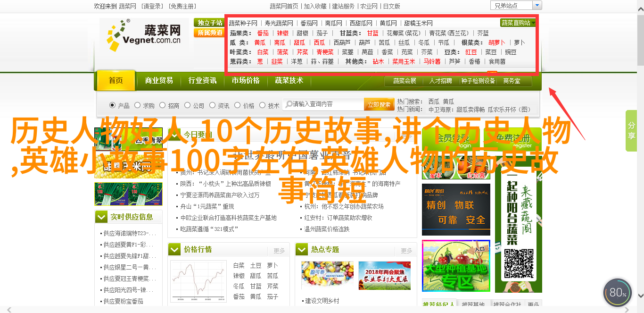The image size is (644, 313).
Task: Select the 公司 radio button
Action: [x=188, y=105]
